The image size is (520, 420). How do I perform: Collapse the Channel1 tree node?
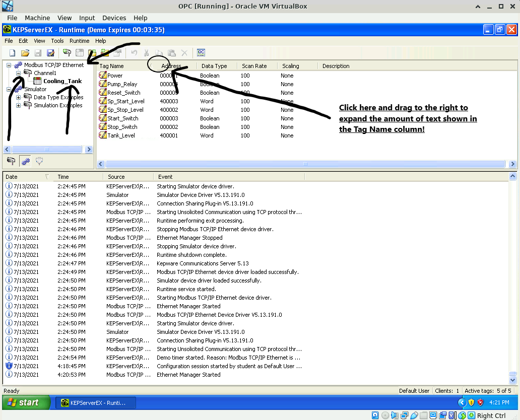tap(19, 73)
